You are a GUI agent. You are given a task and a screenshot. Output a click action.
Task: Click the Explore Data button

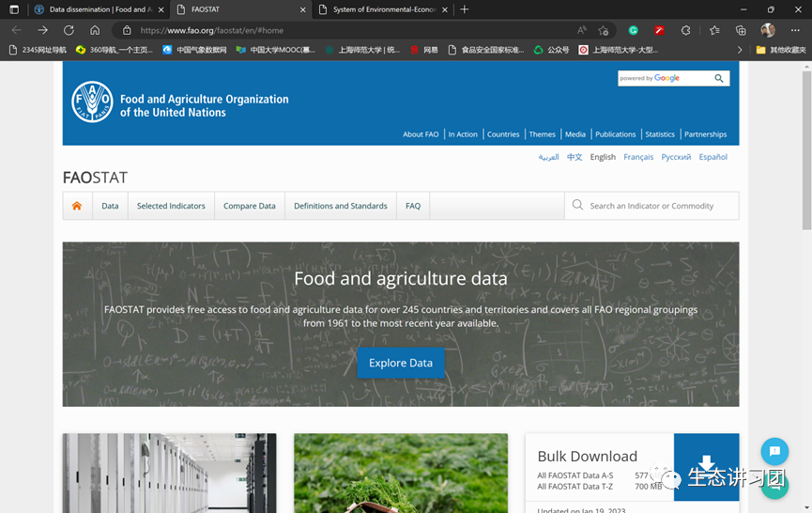pos(401,363)
